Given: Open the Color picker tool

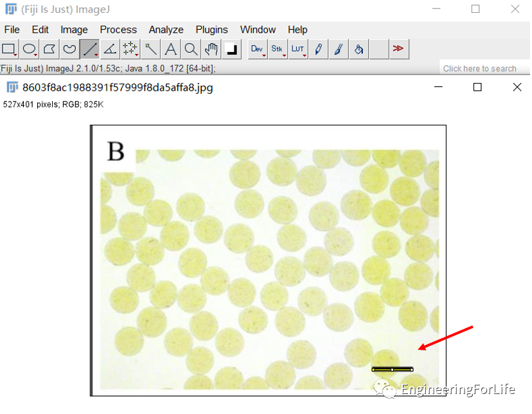Looking at the screenshot, I should coord(231,50).
